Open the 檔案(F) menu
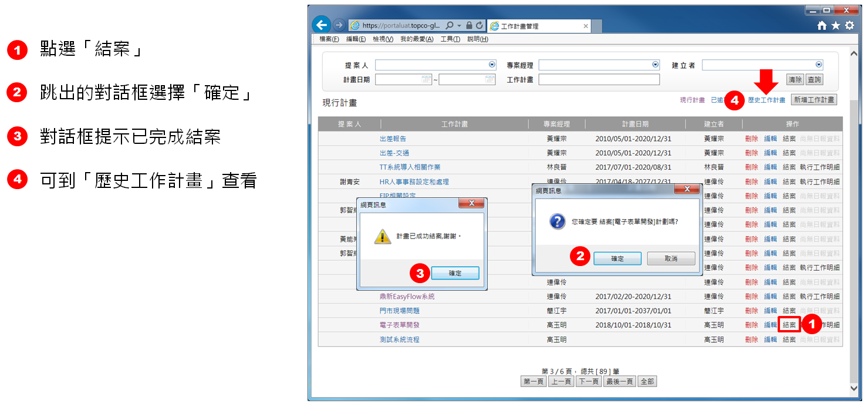 pyautogui.click(x=329, y=39)
